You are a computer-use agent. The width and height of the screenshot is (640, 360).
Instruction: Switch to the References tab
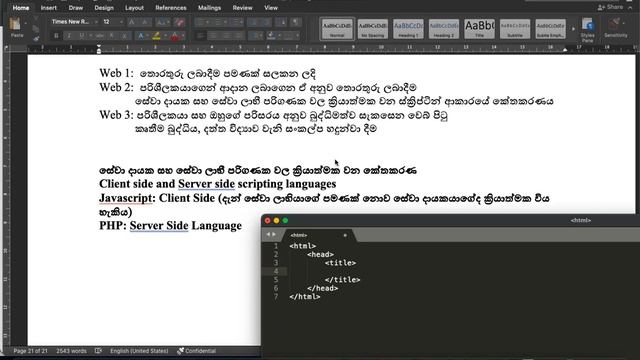(171, 8)
